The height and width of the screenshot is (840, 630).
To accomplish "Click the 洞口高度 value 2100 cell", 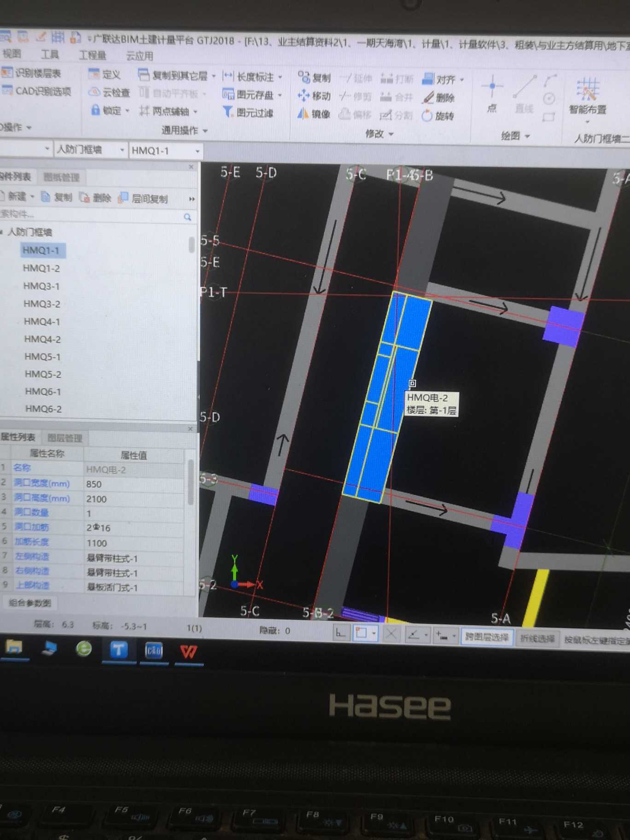I will coord(135,499).
